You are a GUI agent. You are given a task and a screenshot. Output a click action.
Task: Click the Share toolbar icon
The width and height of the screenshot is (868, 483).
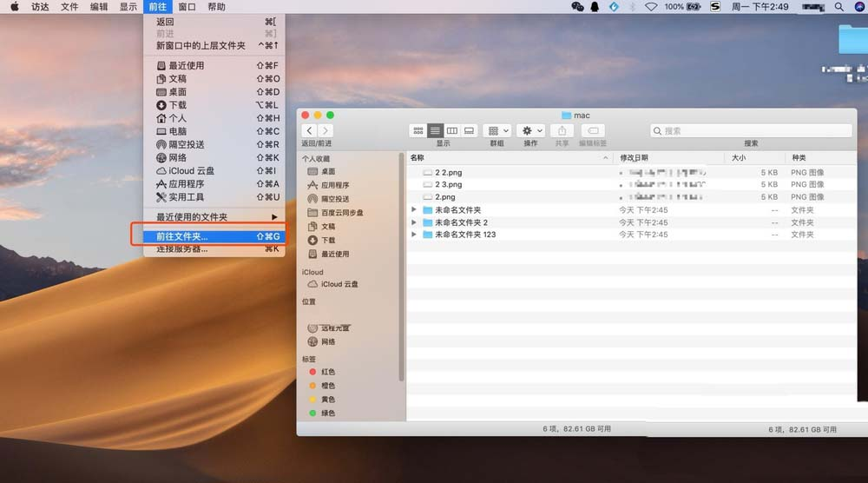tap(562, 130)
